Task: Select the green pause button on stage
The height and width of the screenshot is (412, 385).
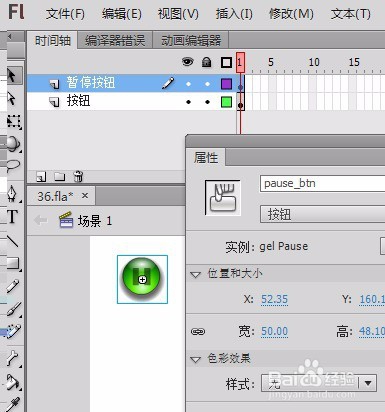Action: coord(142,279)
